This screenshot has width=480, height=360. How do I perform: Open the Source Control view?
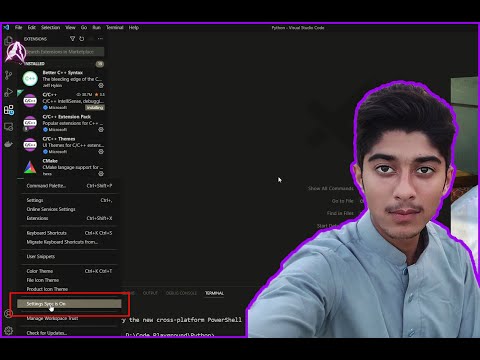(x=9, y=75)
